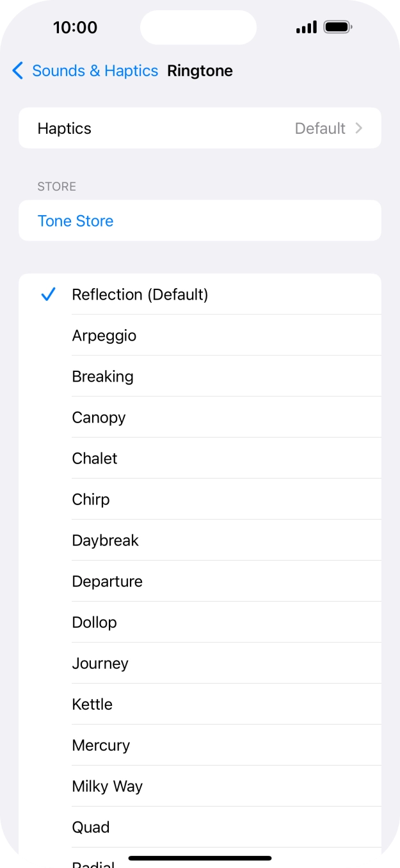Tap the back chevron icon

(18, 70)
